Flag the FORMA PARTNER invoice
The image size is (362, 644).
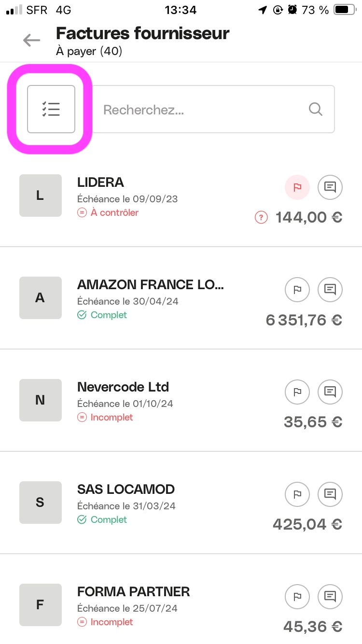297,596
